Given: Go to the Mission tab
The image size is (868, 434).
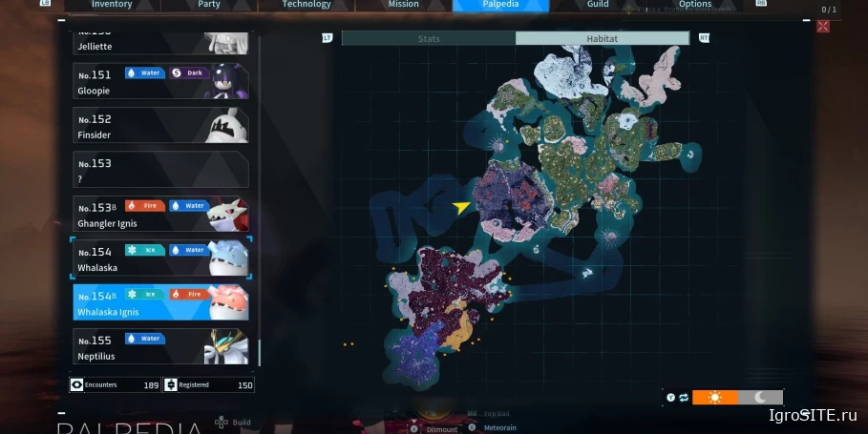Looking at the screenshot, I should coord(403,5).
